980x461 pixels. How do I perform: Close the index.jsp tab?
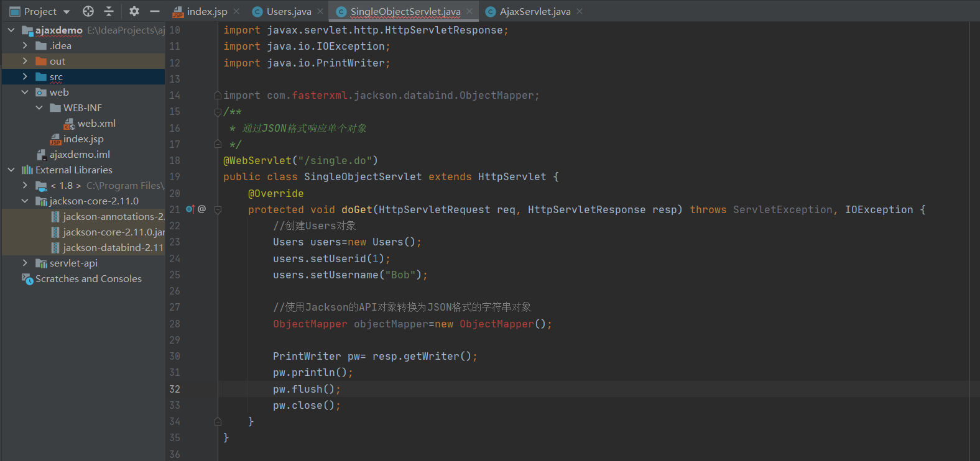[x=236, y=11]
